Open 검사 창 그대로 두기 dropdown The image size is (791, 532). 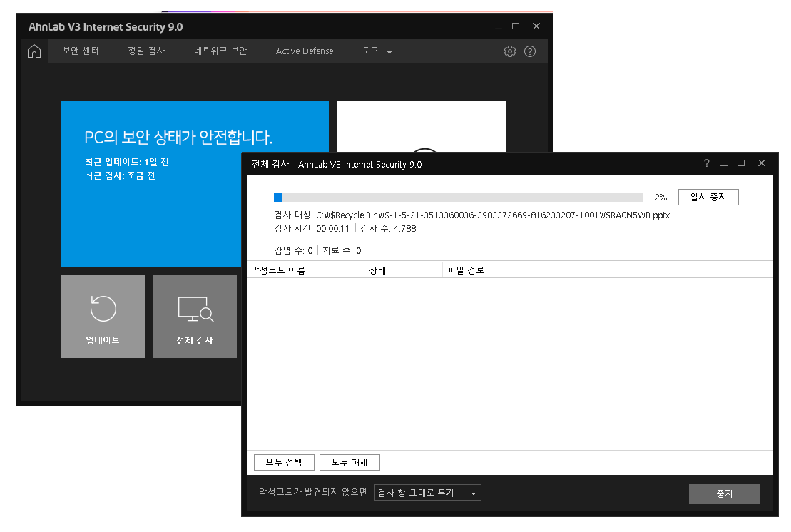pos(428,493)
